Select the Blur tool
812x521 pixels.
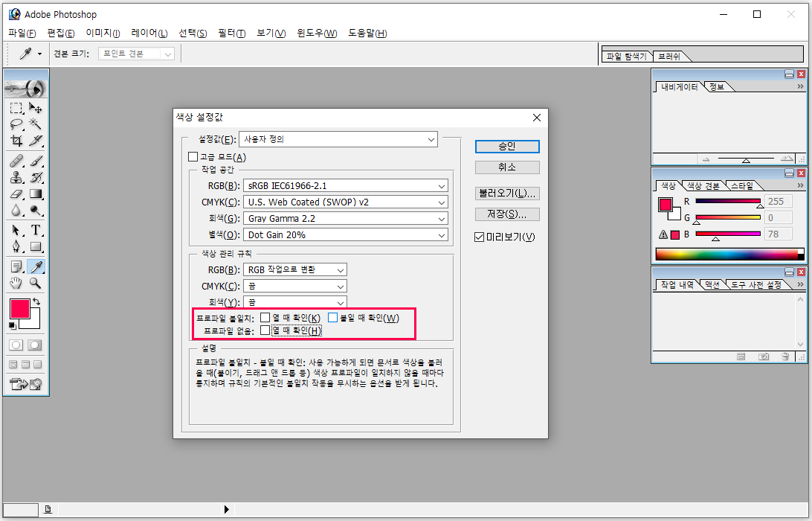point(16,210)
